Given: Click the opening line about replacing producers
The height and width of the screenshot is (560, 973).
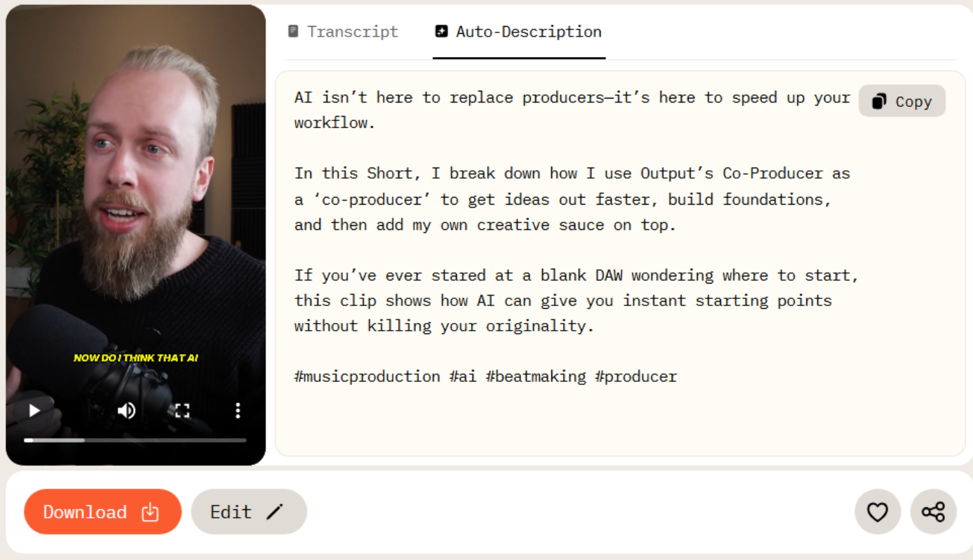Looking at the screenshot, I should [570, 98].
